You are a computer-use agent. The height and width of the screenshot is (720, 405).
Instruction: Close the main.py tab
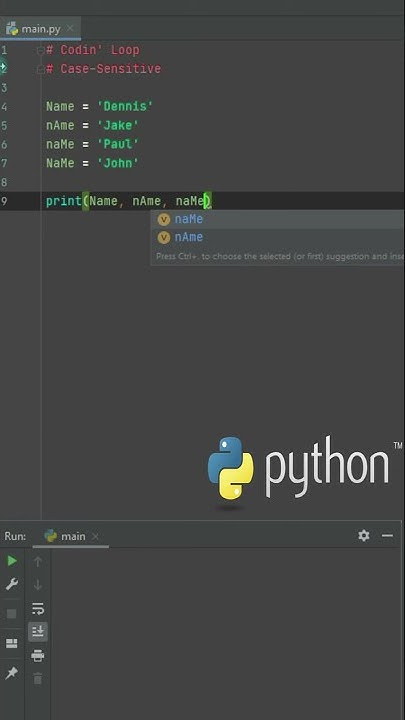click(70, 28)
